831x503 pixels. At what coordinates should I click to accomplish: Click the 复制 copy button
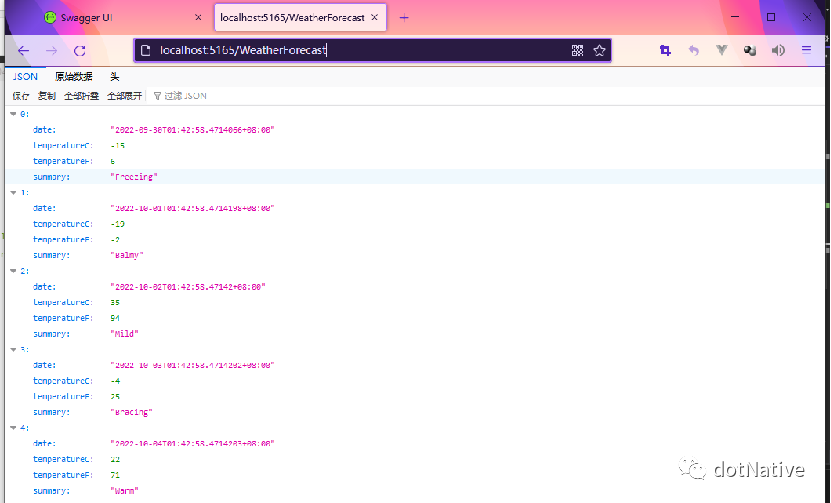[x=47, y=96]
